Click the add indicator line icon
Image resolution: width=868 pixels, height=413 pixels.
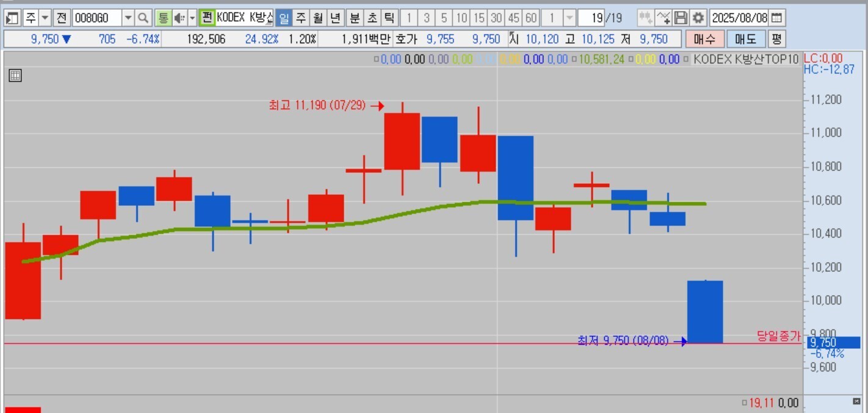tap(664, 18)
